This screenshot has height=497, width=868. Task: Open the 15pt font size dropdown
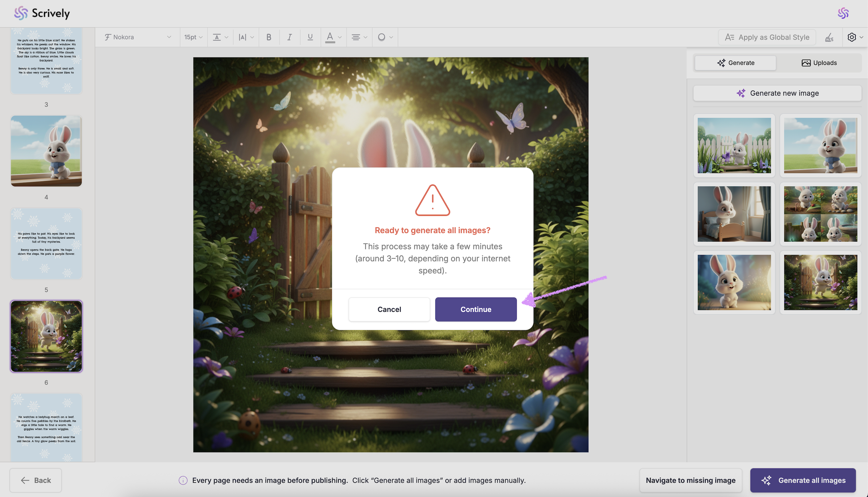(x=193, y=37)
